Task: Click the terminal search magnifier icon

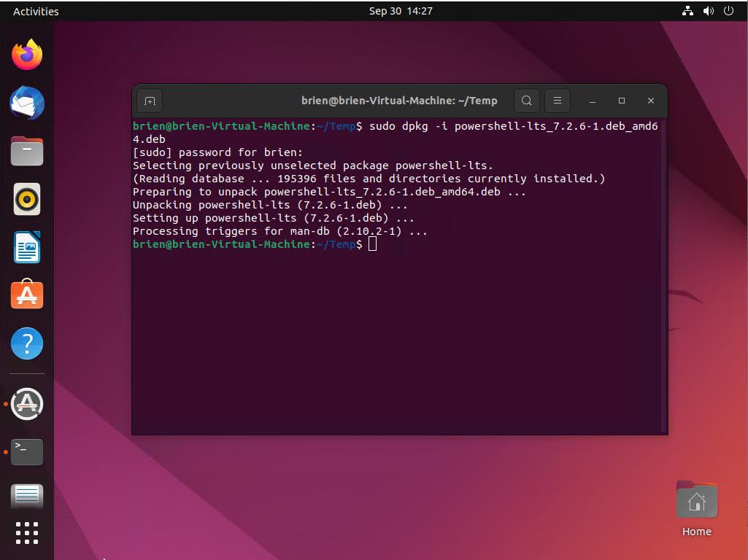Action: [526, 101]
